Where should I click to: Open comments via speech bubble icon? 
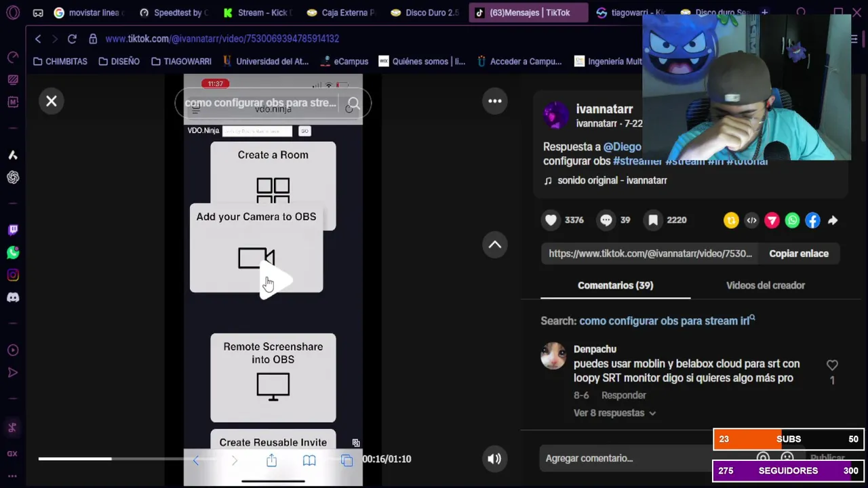point(606,220)
